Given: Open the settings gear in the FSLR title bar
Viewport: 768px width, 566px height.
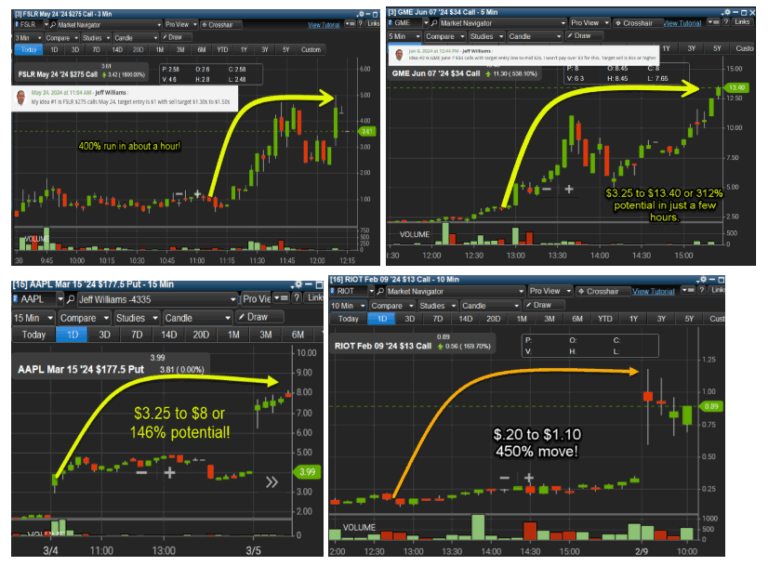Looking at the screenshot, I should pyautogui.click(x=361, y=14).
